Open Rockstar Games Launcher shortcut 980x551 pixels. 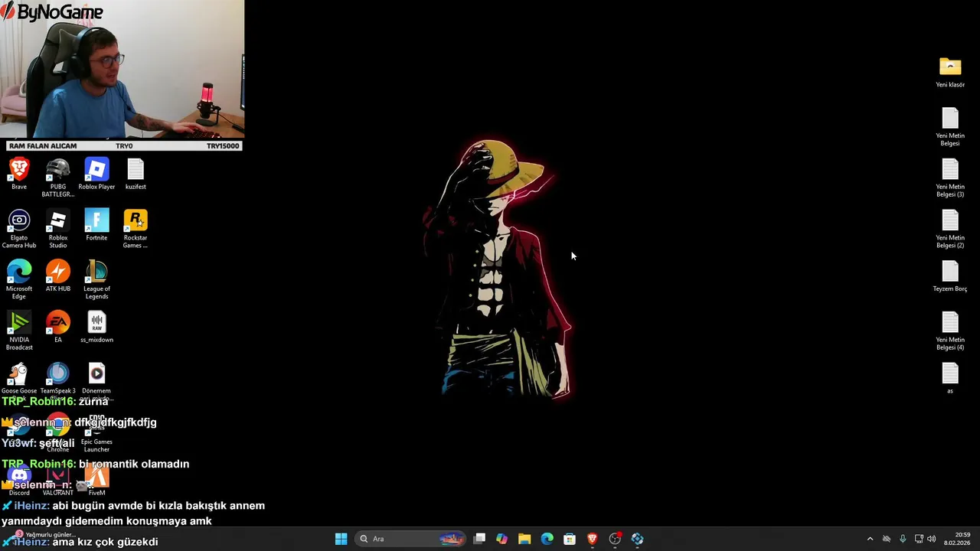(136, 229)
